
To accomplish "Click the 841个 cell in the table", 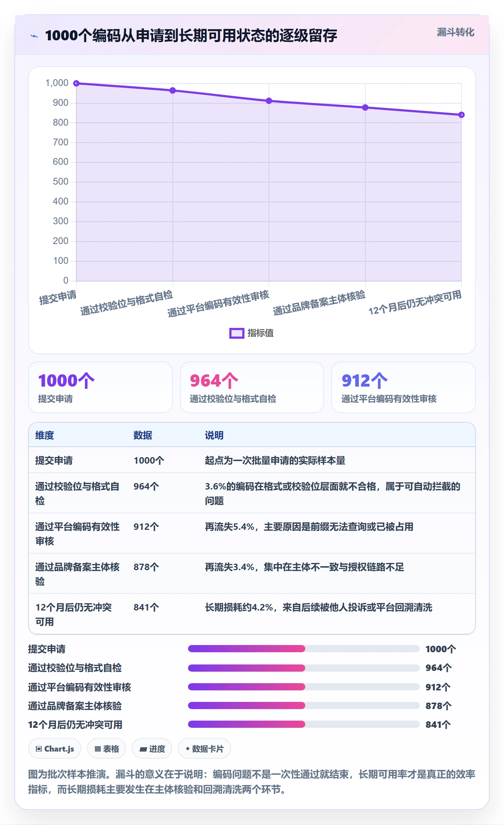I will tap(146, 607).
